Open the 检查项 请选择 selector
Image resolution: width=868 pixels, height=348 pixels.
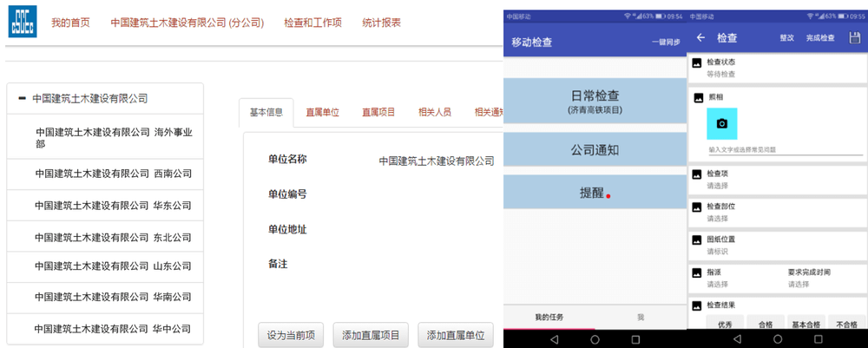coord(718,186)
